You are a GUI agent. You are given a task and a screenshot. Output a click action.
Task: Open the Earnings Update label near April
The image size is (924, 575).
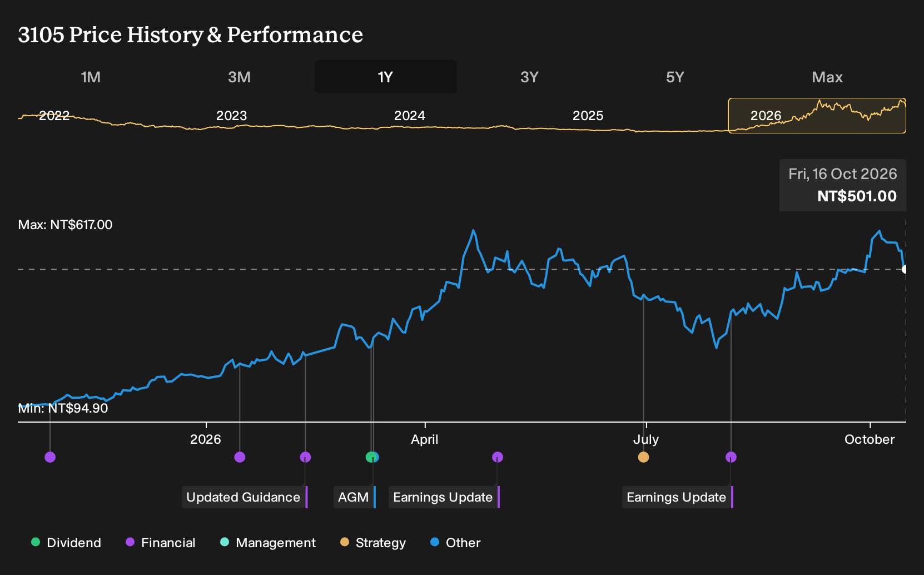pyautogui.click(x=444, y=497)
